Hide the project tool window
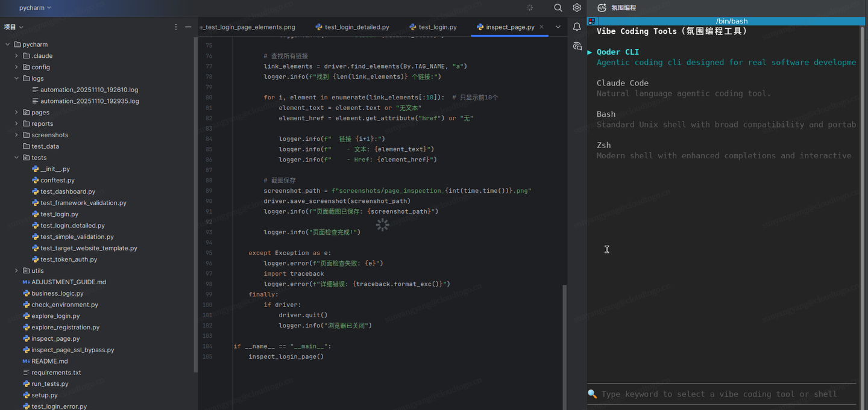This screenshot has width=868, height=410. (x=188, y=27)
